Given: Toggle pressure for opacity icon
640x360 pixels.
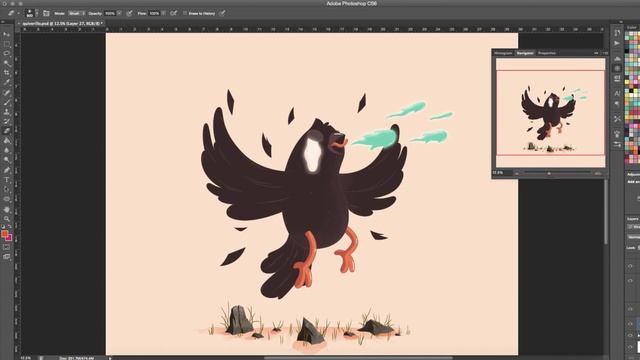Looking at the screenshot, I should coord(129,13).
